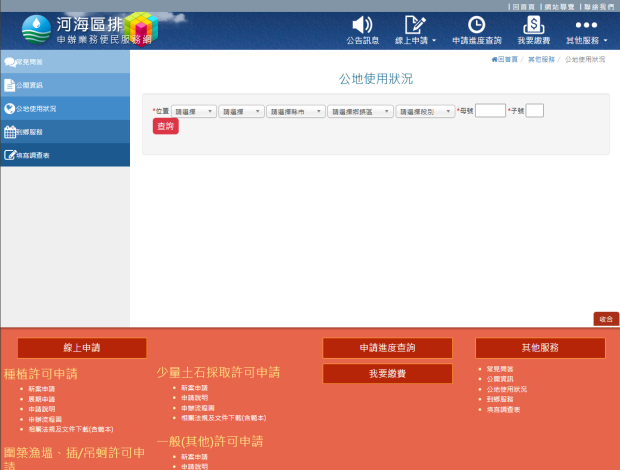Image resolution: width=620 pixels, height=470 pixels.
Task: Click the chat bubbles icon for 常見問答
Action: 10,62
